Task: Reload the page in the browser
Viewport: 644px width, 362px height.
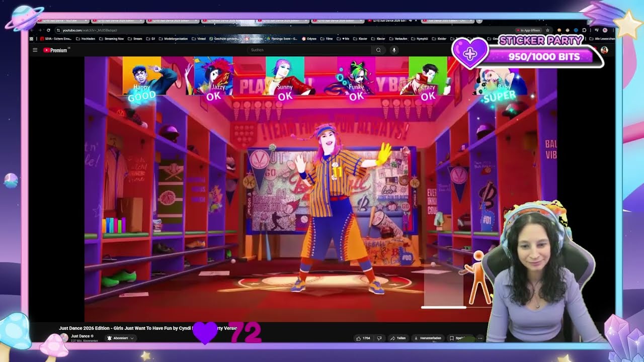Action: [48, 30]
